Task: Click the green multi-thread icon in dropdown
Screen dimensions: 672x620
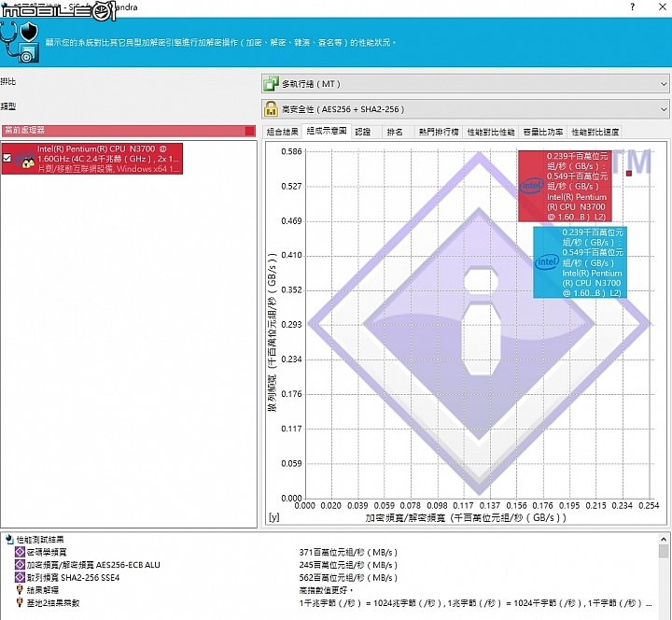Action: click(271, 84)
